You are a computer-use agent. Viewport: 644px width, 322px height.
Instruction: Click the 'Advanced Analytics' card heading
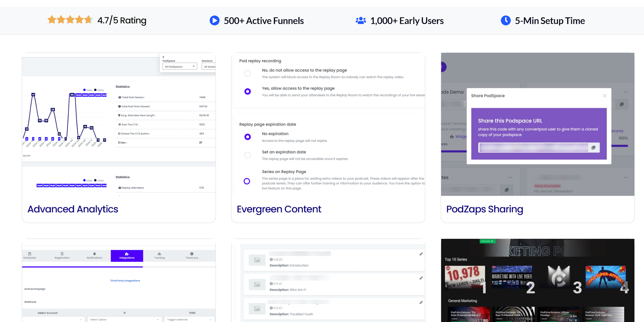(73, 209)
